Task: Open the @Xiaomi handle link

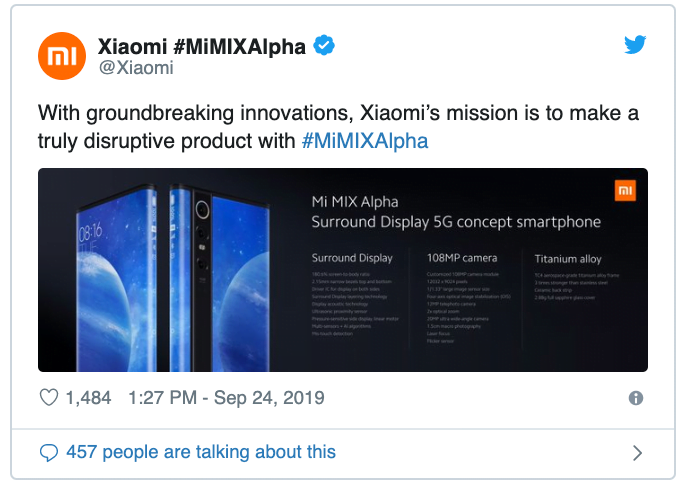Action: pos(136,68)
